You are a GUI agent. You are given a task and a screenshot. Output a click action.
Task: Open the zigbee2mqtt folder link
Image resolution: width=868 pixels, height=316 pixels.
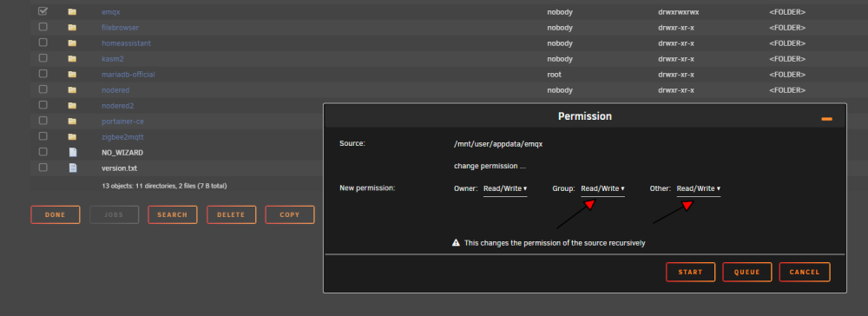(x=123, y=136)
